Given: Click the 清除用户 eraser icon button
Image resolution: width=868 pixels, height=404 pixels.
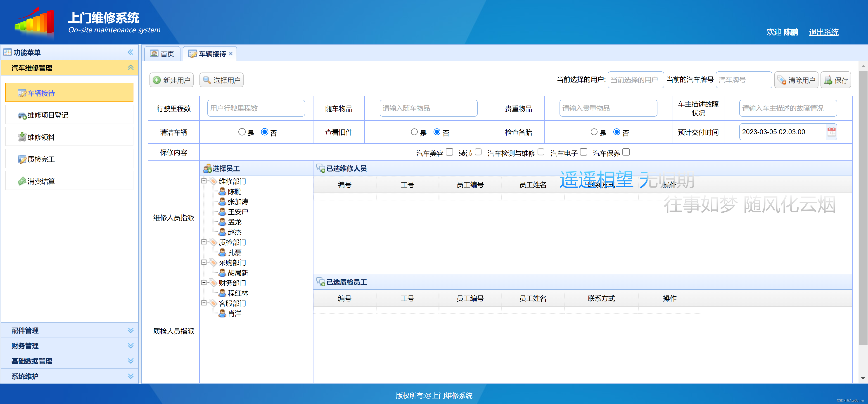Looking at the screenshot, I should [x=782, y=80].
